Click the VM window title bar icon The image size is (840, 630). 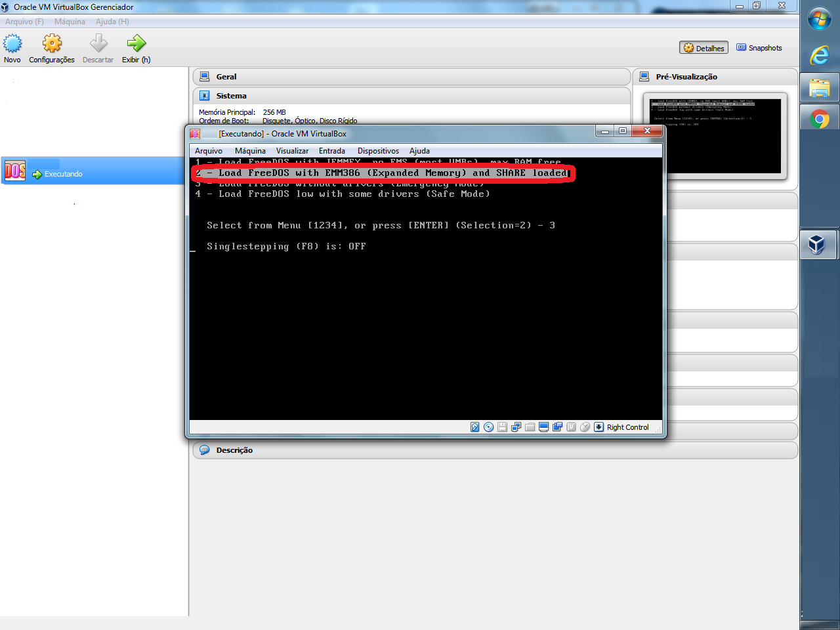(x=195, y=133)
